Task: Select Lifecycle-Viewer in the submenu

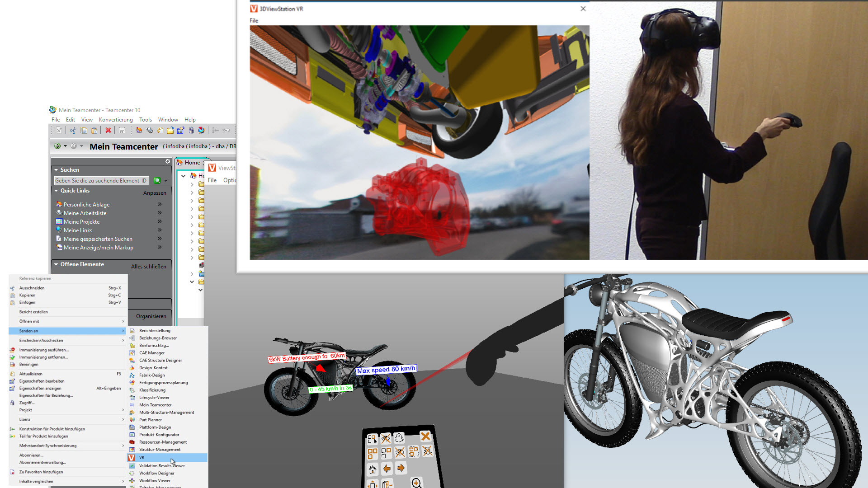Action: click(154, 398)
